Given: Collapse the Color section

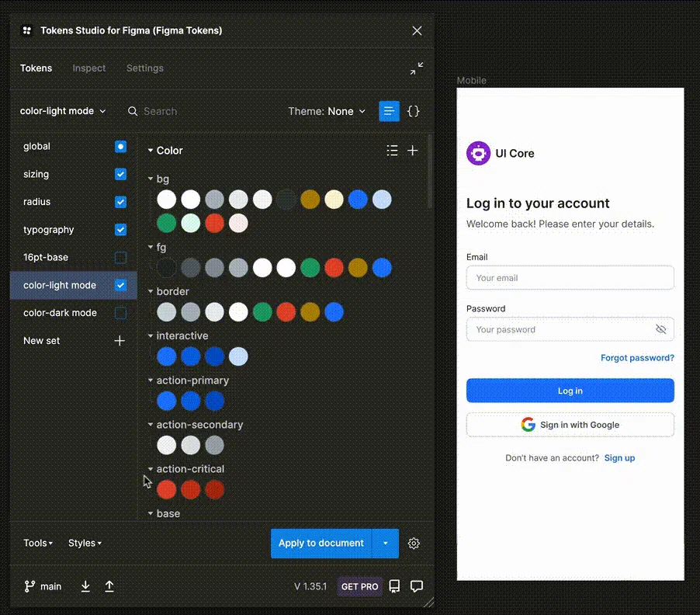Looking at the screenshot, I should point(151,151).
